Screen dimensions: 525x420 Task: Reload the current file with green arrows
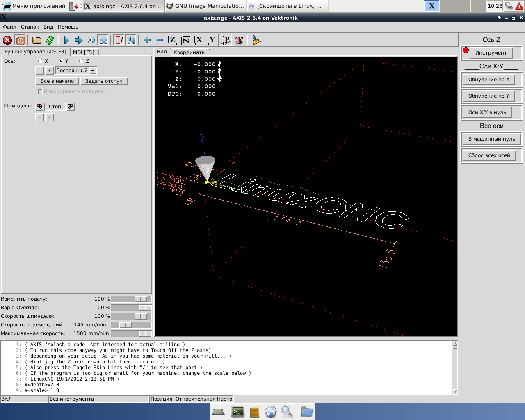[50, 40]
